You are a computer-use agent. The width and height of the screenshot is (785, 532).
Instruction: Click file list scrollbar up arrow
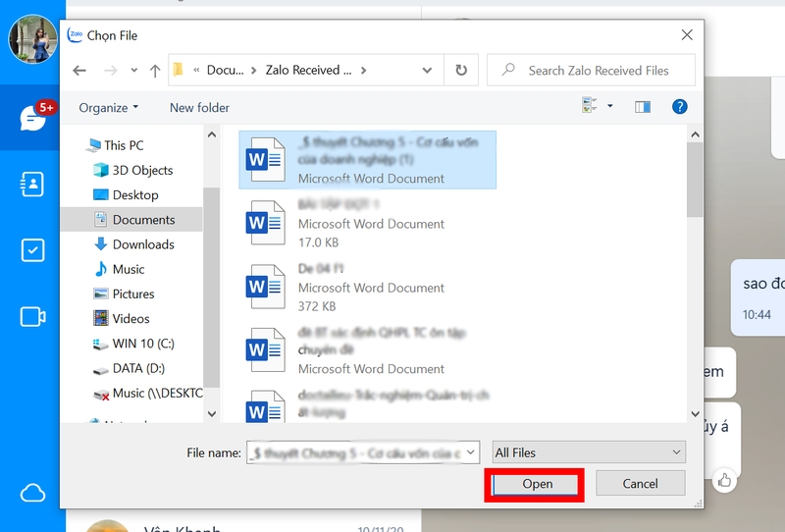tap(695, 134)
